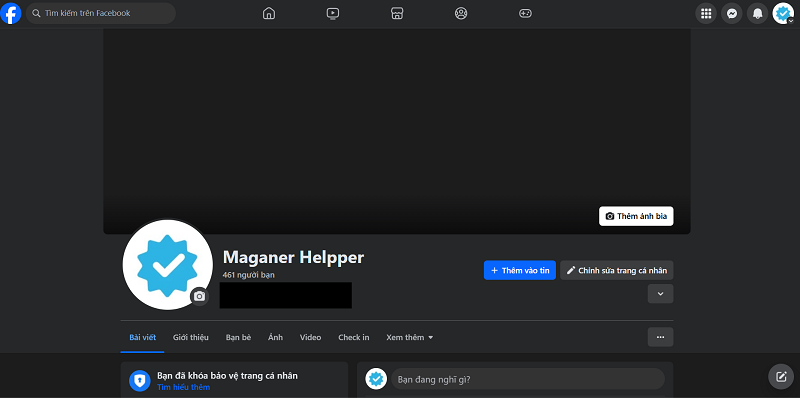Open the Gaming controller icon
Image resolution: width=800 pixels, height=398 pixels.
(526, 13)
